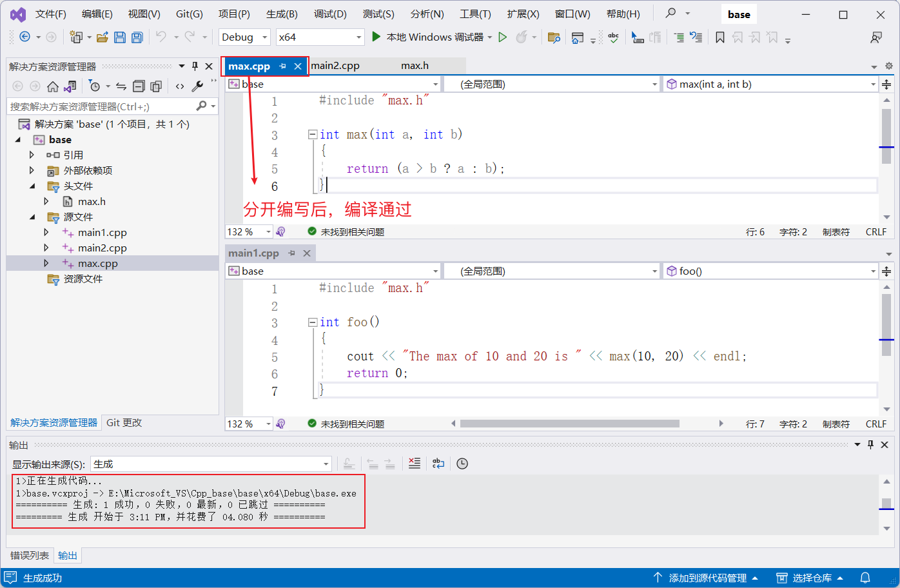
Task: Click the Collapse All icon in Solution Explorer
Action: coord(139,86)
